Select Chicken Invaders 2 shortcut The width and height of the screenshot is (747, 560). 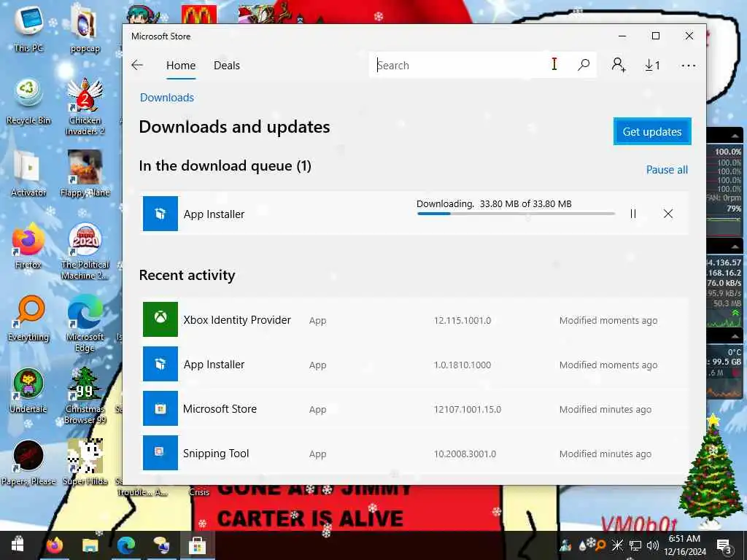point(85,106)
